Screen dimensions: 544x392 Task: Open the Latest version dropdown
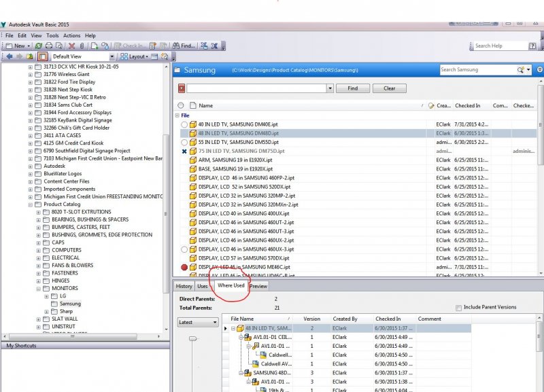click(x=198, y=322)
